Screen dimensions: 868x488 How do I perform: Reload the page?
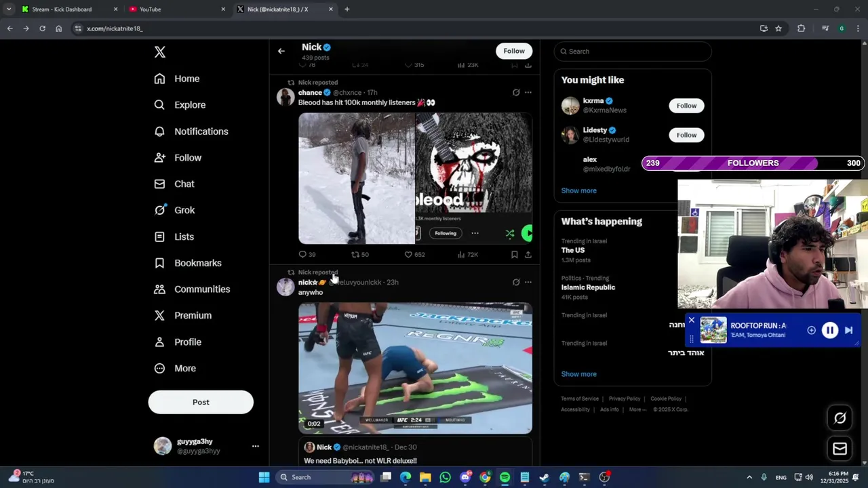(42, 28)
